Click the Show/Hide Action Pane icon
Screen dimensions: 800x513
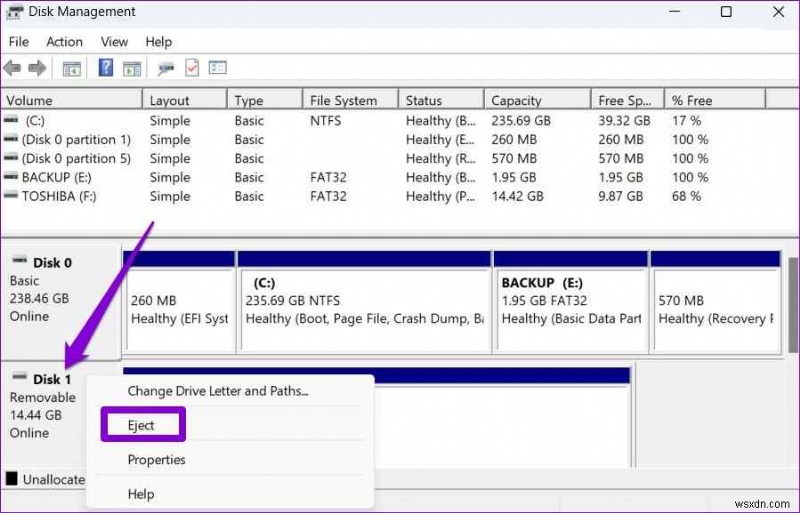(132, 68)
